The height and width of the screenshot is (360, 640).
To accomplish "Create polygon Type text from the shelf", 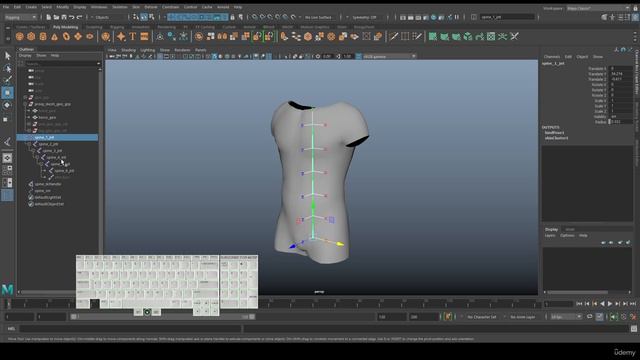I will 133,37.
